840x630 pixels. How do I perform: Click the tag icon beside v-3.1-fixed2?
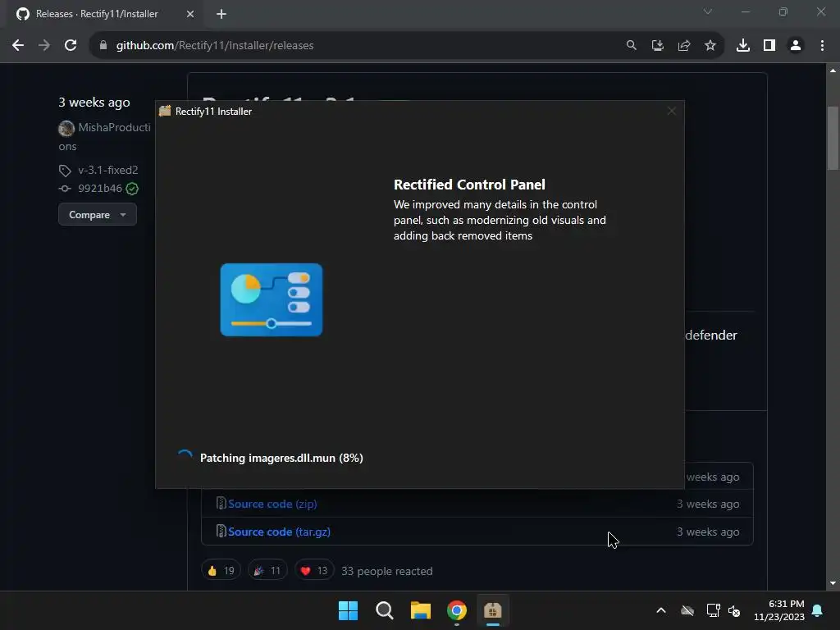tap(65, 171)
